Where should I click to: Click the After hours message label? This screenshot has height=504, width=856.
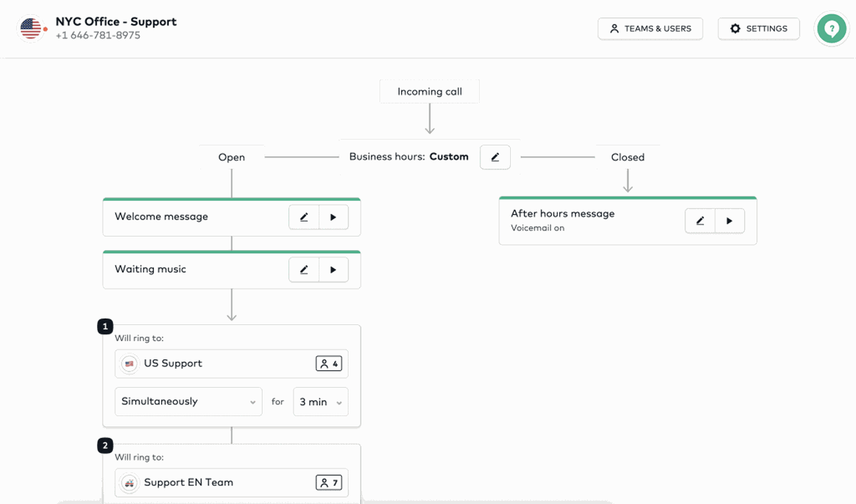pos(563,214)
